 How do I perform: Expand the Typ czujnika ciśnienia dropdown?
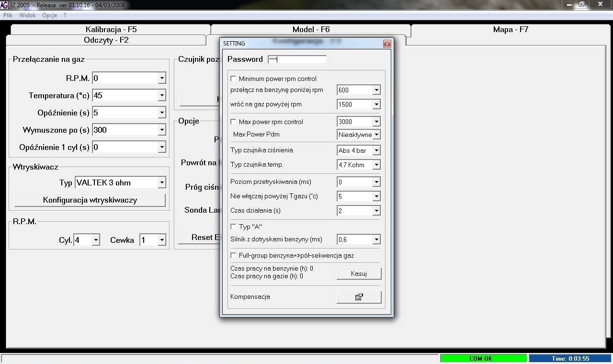point(376,150)
